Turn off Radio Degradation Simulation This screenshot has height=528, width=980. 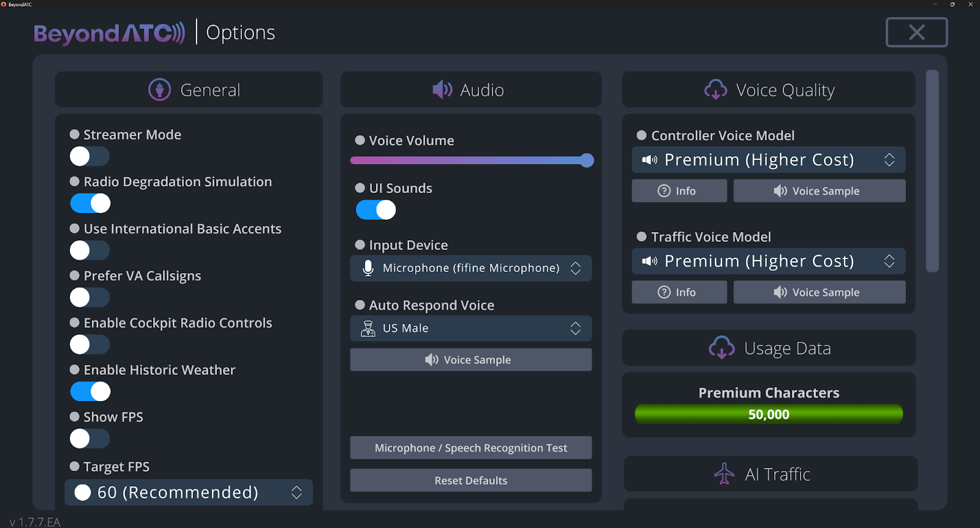(91, 203)
